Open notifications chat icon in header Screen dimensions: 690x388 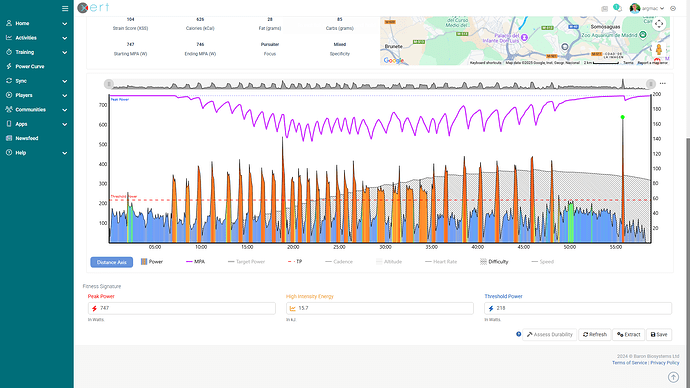pos(617,8)
